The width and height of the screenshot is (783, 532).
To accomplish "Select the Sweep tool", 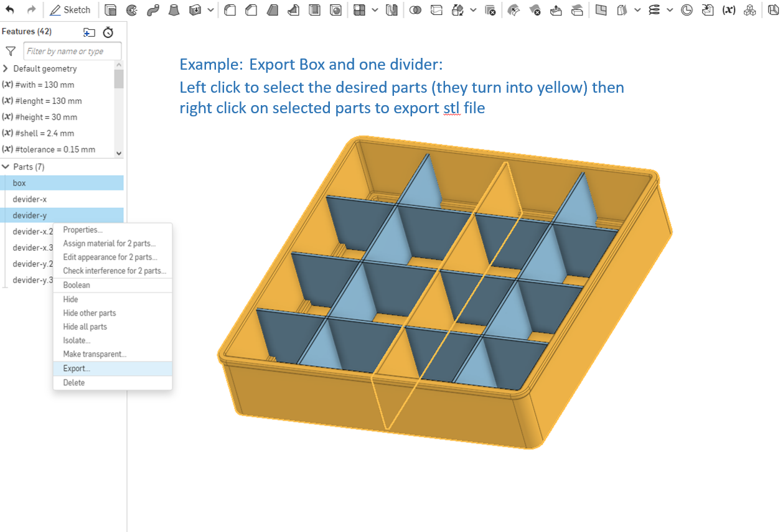I will coord(153,9).
